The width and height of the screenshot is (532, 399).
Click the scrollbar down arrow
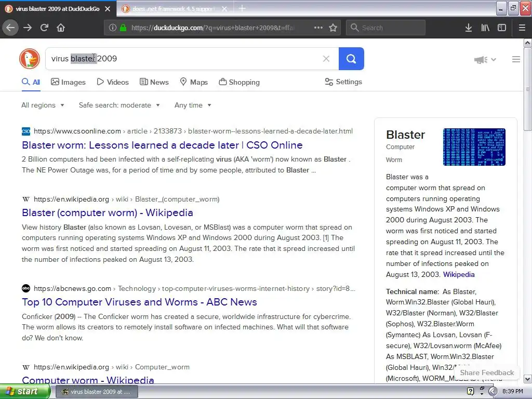(527, 379)
